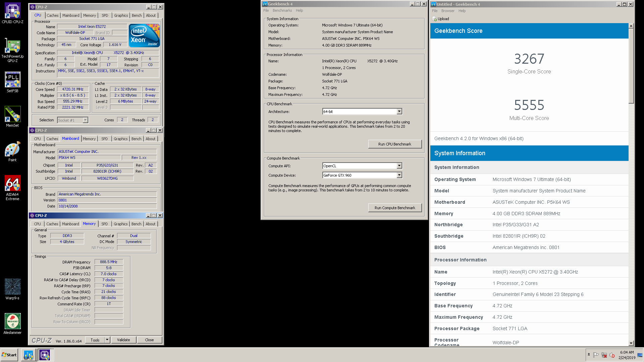Image resolution: width=644 pixels, height=362 pixels.
Task: Open the AIDA64 Extreme desktop shortcut
Action: tap(12, 188)
